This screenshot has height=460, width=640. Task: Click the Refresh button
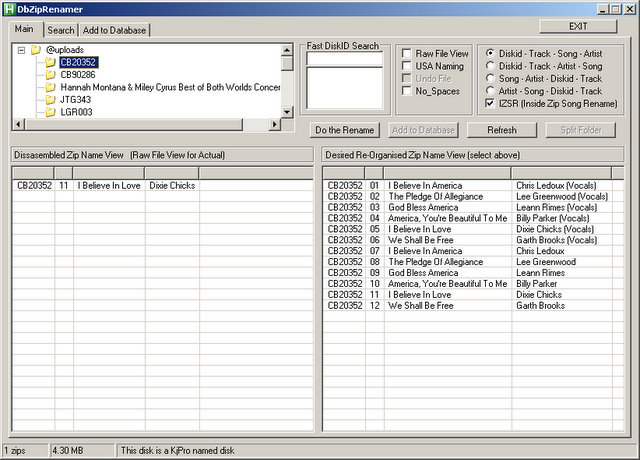coord(502,130)
